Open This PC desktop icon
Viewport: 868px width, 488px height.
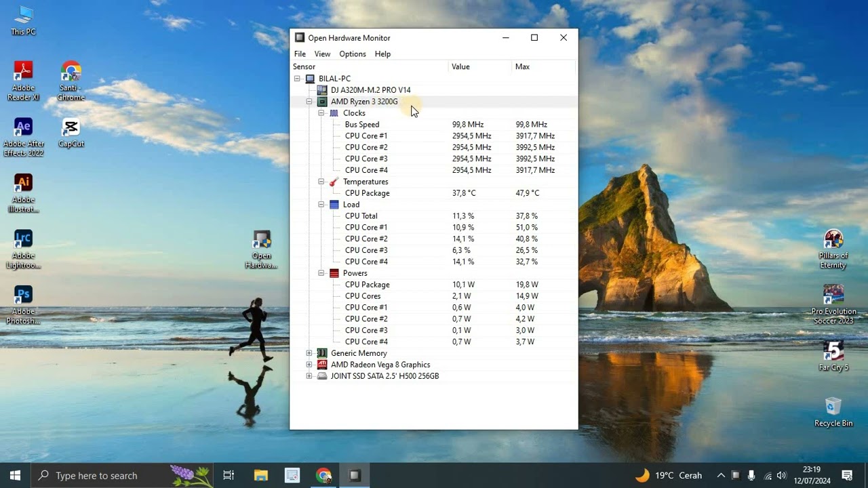point(23,20)
